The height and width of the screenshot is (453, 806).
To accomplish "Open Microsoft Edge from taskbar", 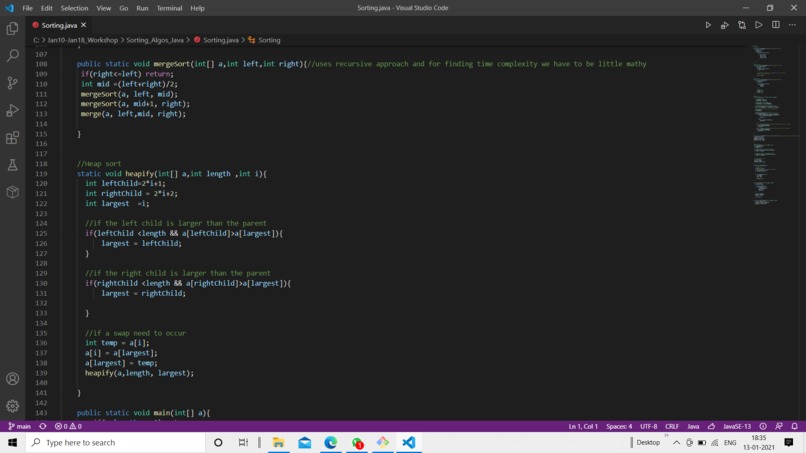I will click(331, 442).
